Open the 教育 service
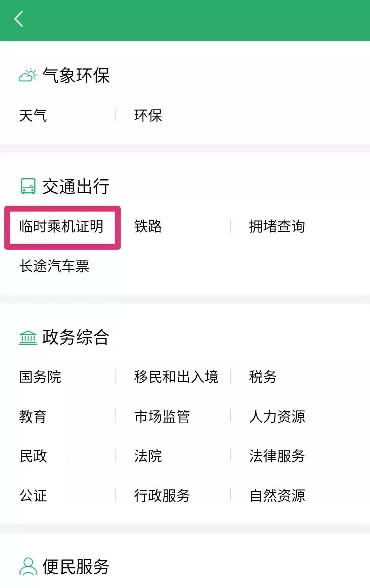 click(x=33, y=417)
